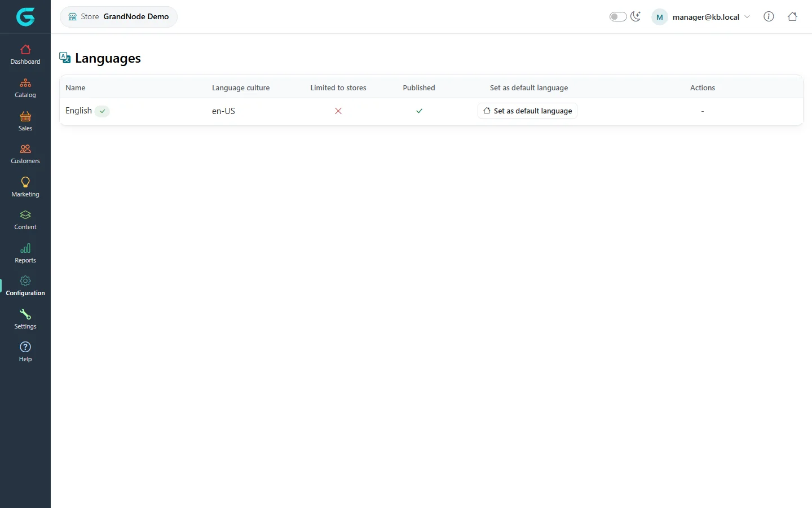Click the moon dark mode icon
812x508 pixels.
636,16
